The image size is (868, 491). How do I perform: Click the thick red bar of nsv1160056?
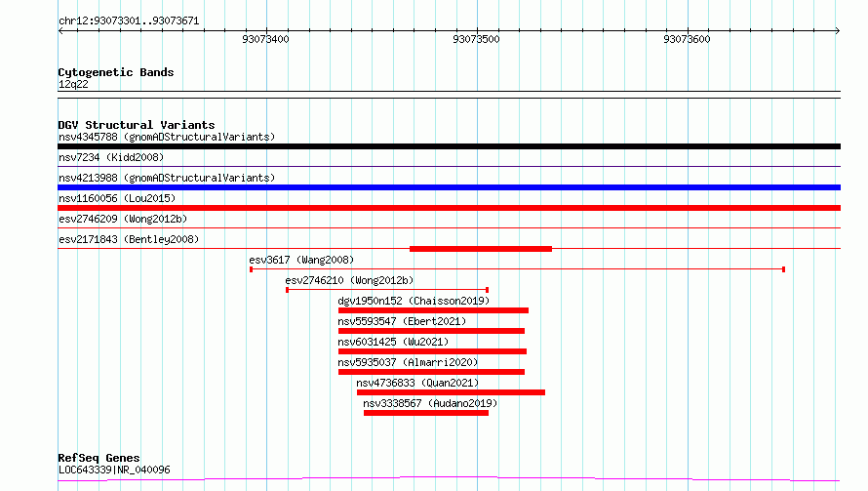coord(449,208)
